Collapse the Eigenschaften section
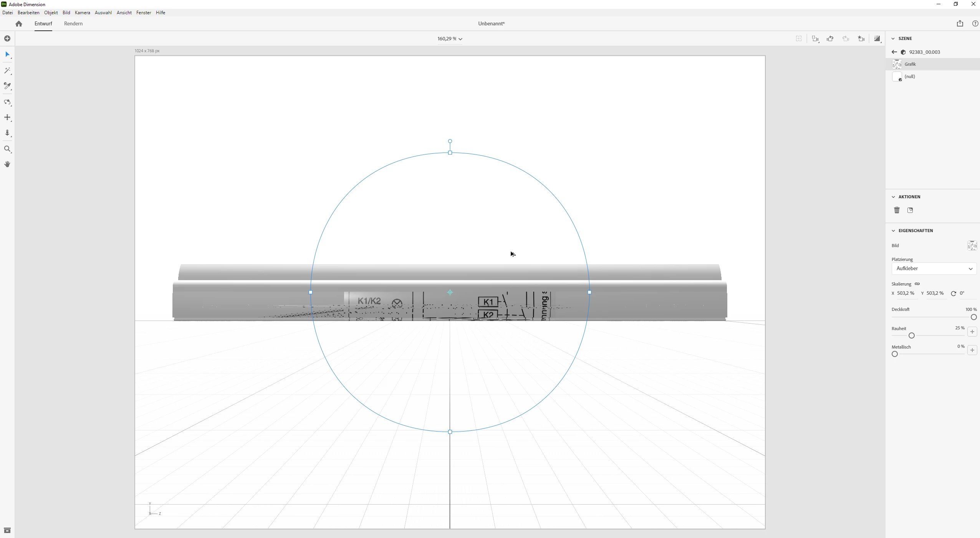 pos(893,231)
